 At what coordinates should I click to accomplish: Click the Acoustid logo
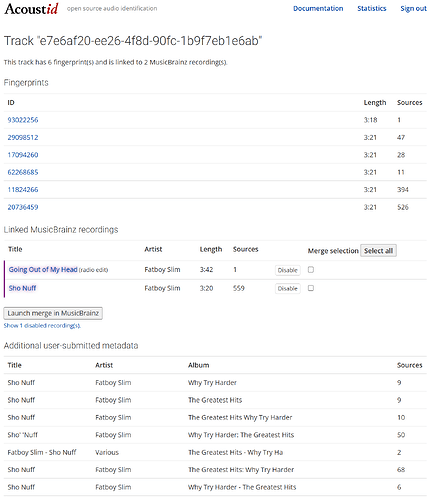click(31, 9)
